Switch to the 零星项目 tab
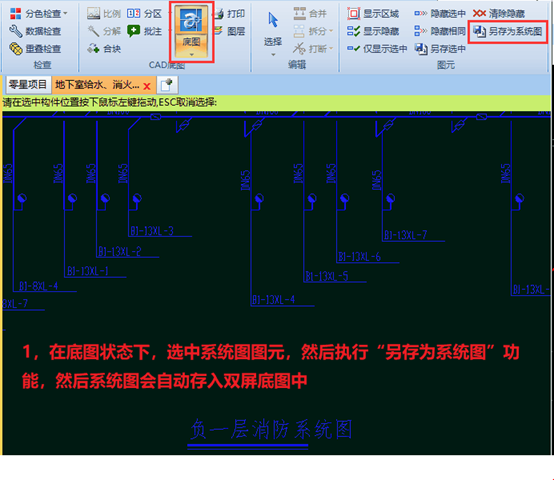The image size is (554, 480). [28, 85]
